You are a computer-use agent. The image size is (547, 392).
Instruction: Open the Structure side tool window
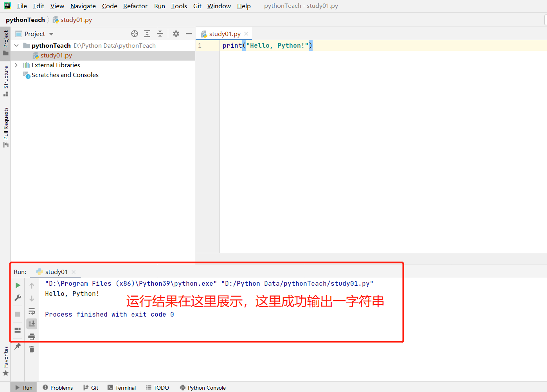point(6,81)
